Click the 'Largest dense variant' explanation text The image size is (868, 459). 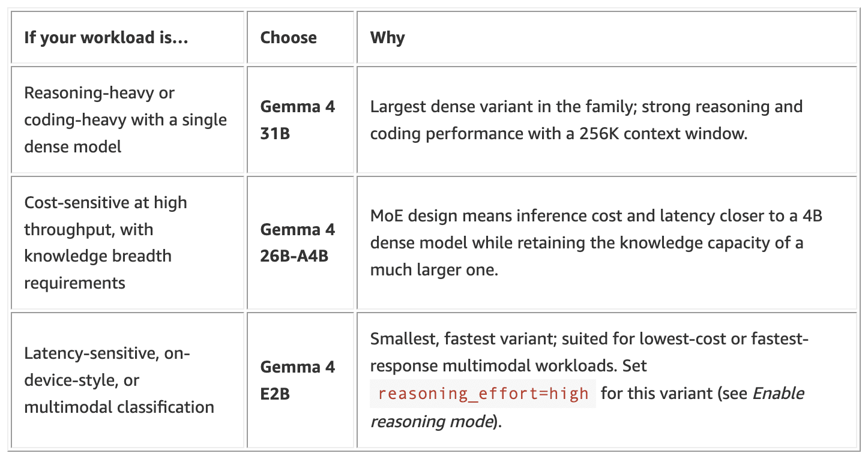586,119
